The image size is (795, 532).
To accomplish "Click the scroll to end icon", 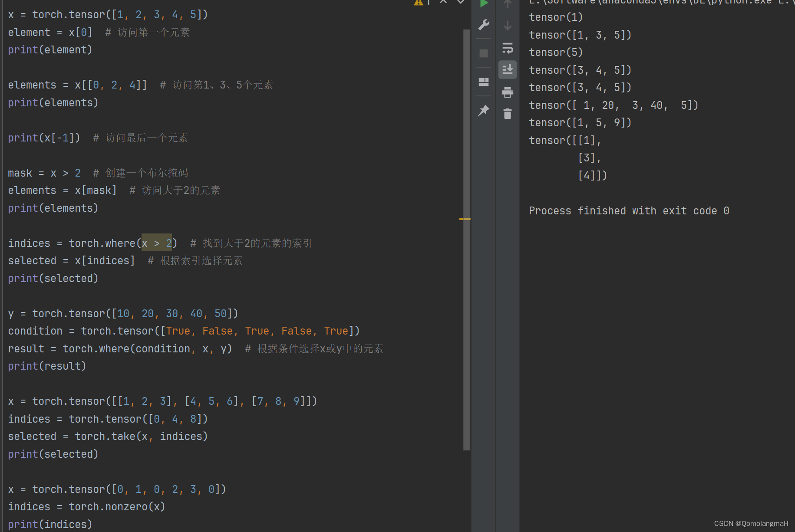I will (507, 69).
